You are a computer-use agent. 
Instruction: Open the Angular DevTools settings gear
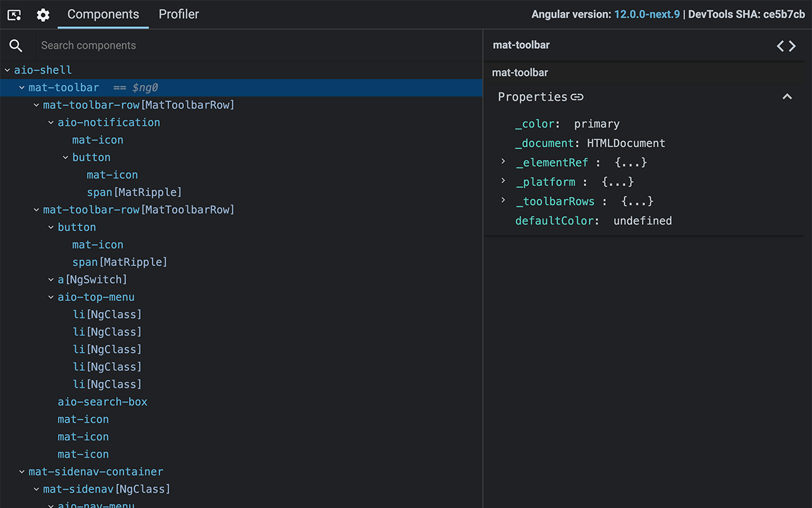pyautogui.click(x=43, y=15)
